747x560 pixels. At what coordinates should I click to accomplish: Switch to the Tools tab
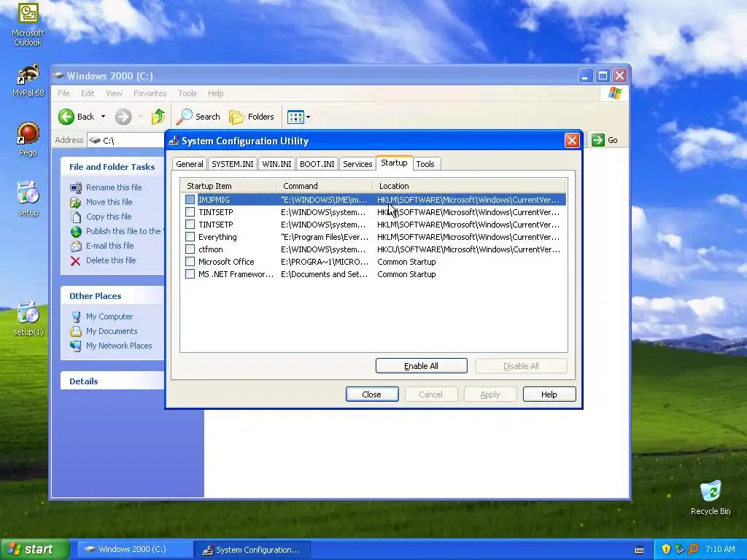(425, 164)
